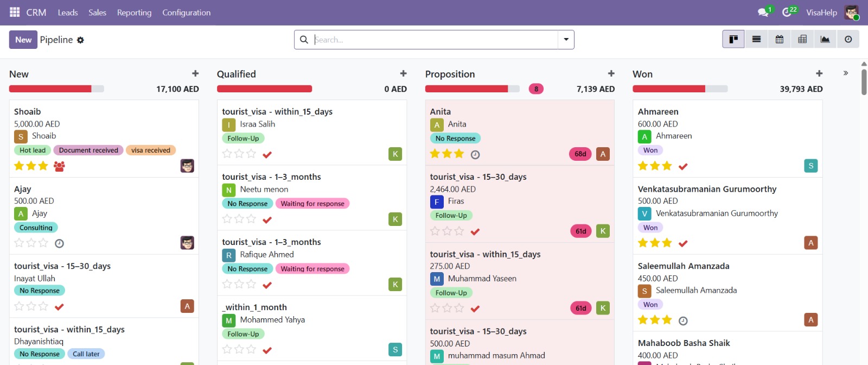The image size is (868, 365).
Task: Click the 39,793 AED Won total
Action: [801, 89]
